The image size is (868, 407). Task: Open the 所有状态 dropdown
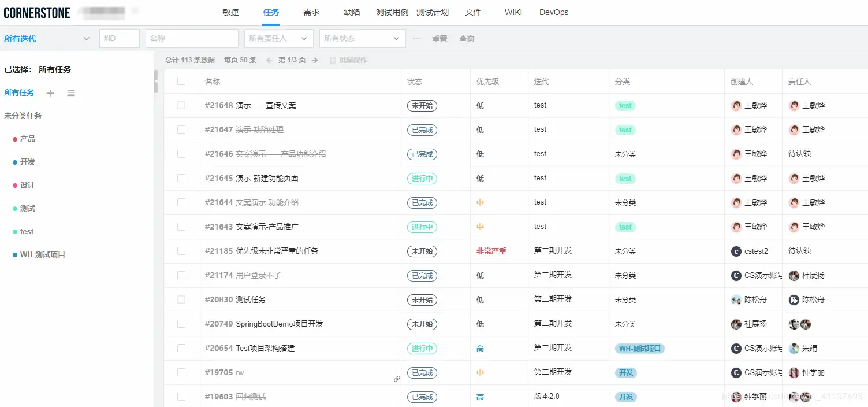[x=362, y=38]
